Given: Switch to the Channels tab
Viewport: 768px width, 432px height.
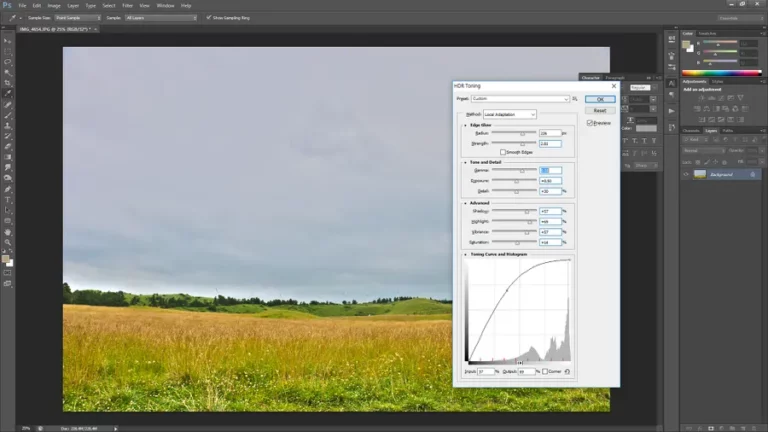Looking at the screenshot, I should tap(691, 130).
